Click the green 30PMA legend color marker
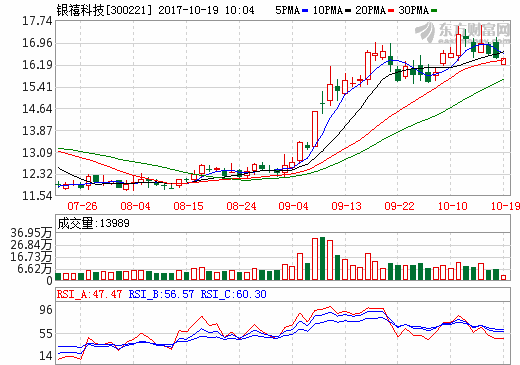The width and height of the screenshot is (520, 365). tap(434, 11)
